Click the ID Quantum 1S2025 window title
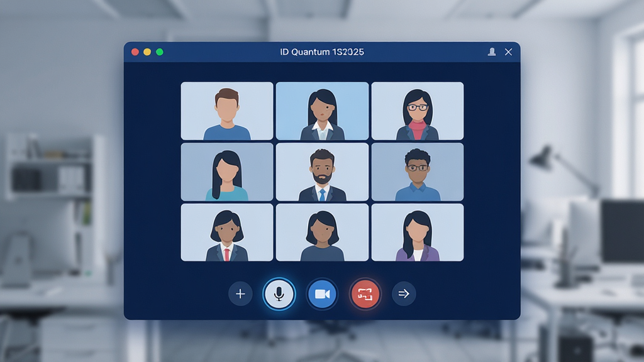 322,52
